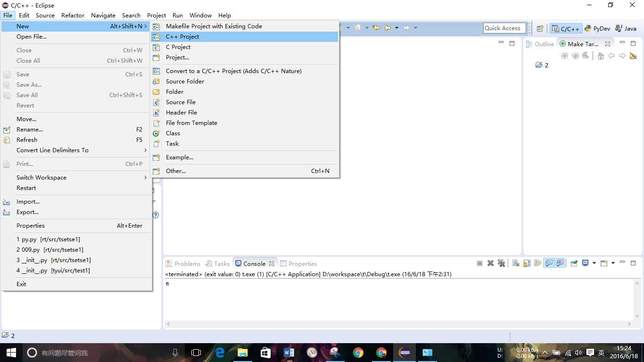
Task: Select Example... in the New submenu
Action: tap(245, 157)
